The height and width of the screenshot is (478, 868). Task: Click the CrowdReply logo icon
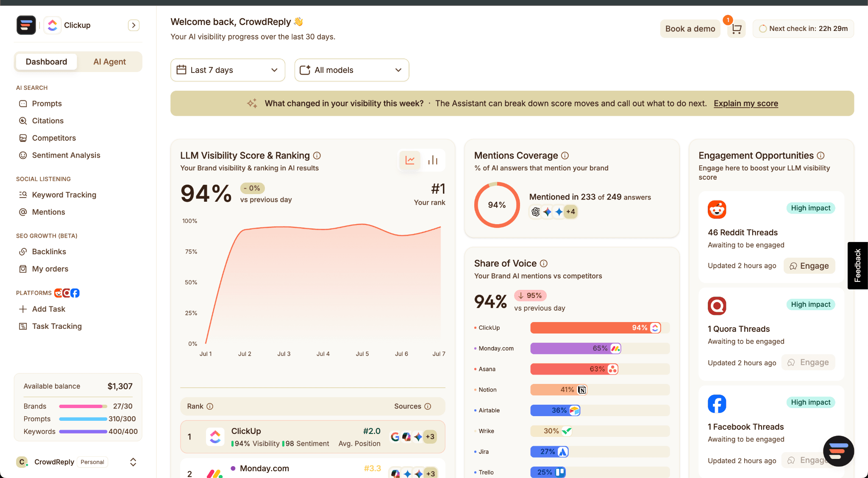26,25
